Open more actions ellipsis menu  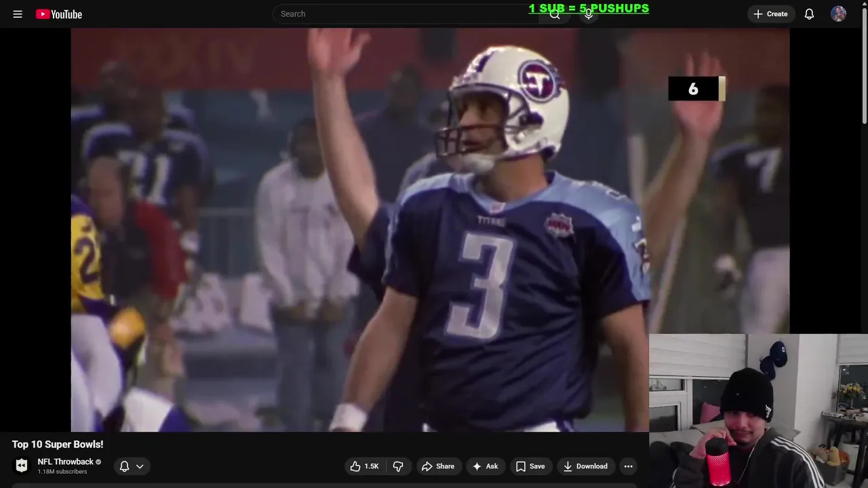[628, 466]
